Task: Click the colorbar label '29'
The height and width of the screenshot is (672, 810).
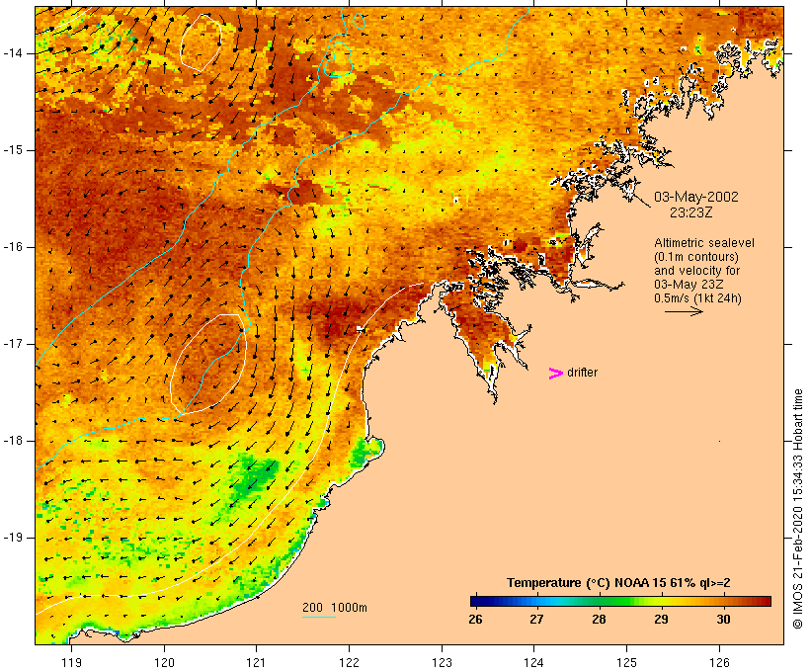Action: (661, 619)
